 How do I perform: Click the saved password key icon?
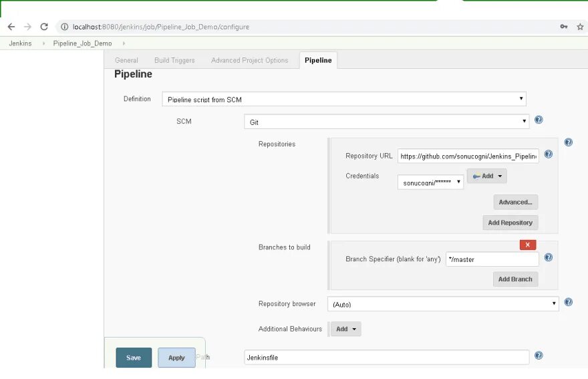click(x=563, y=27)
